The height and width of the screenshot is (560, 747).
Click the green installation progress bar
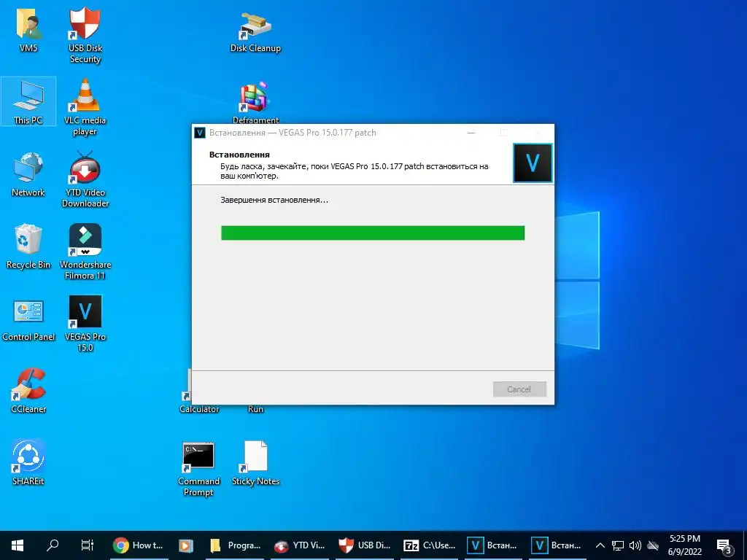click(373, 233)
